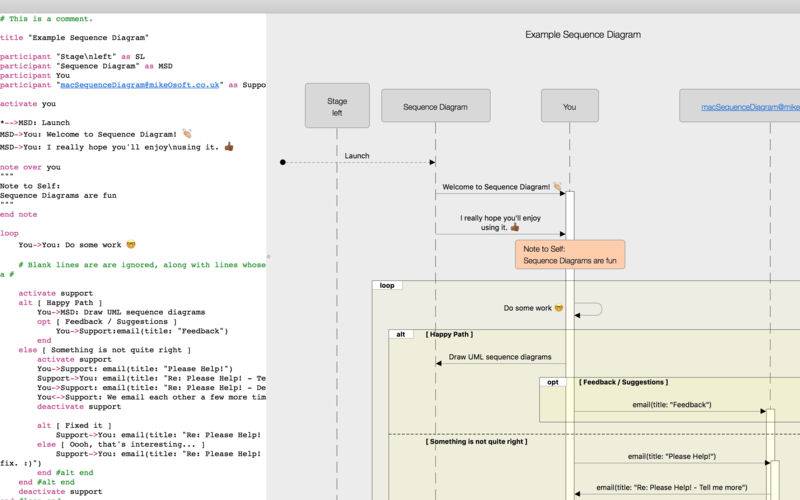Click the opt frame label
The image size is (800, 500).
coord(553,382)
